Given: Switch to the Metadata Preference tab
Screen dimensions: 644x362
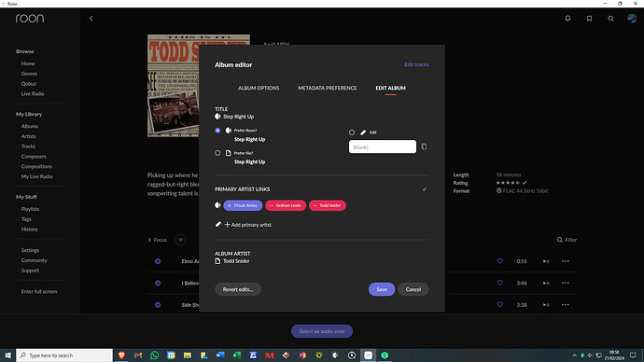Looking at the screenshot, I should [328, 88].
